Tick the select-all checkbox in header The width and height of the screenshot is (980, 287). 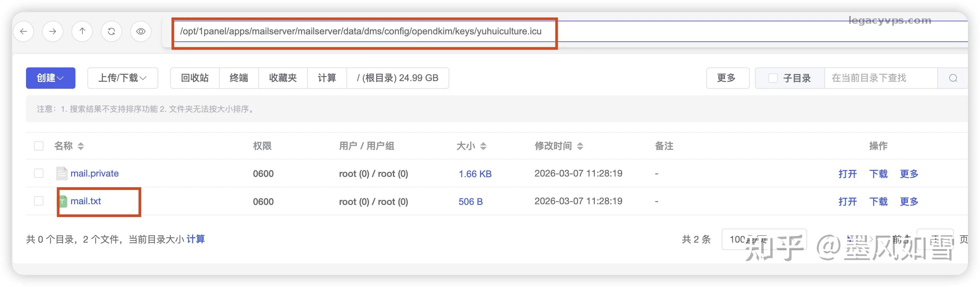click(x=39, y=146)
